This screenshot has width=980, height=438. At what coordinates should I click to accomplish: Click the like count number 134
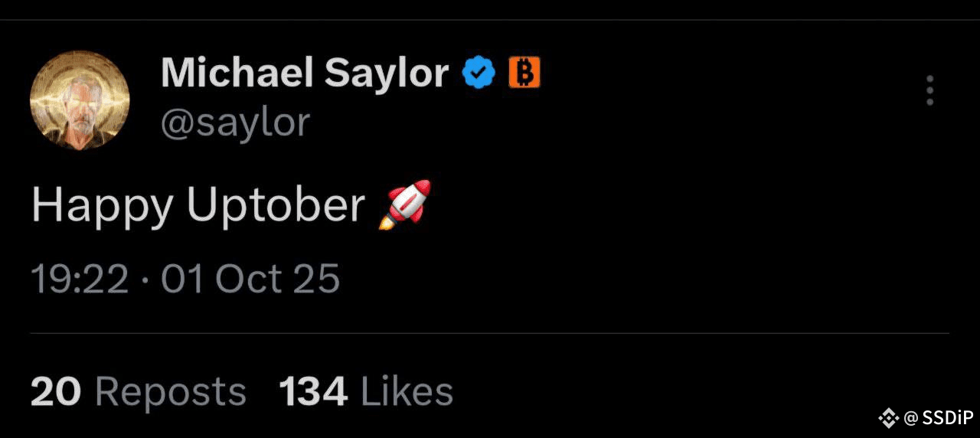(x=312, y=392)
